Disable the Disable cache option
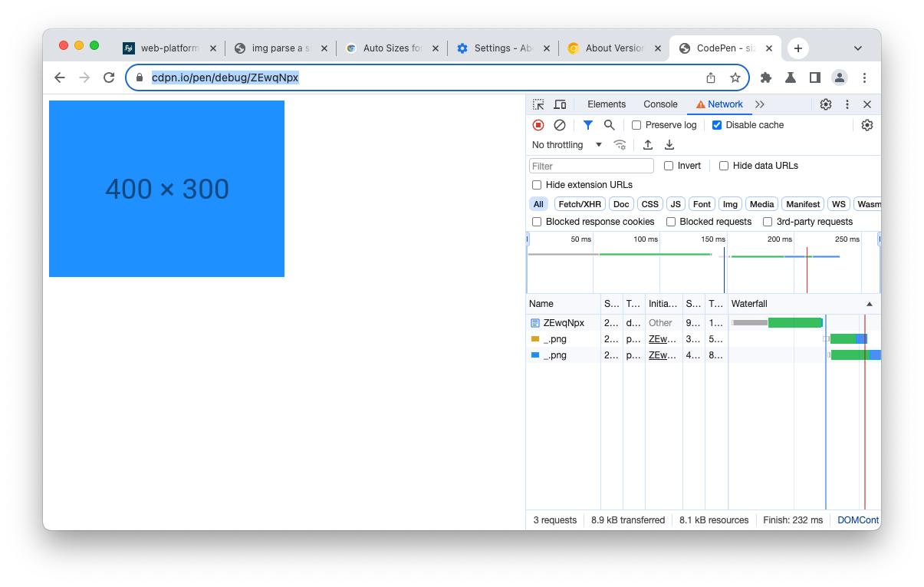 717,124
